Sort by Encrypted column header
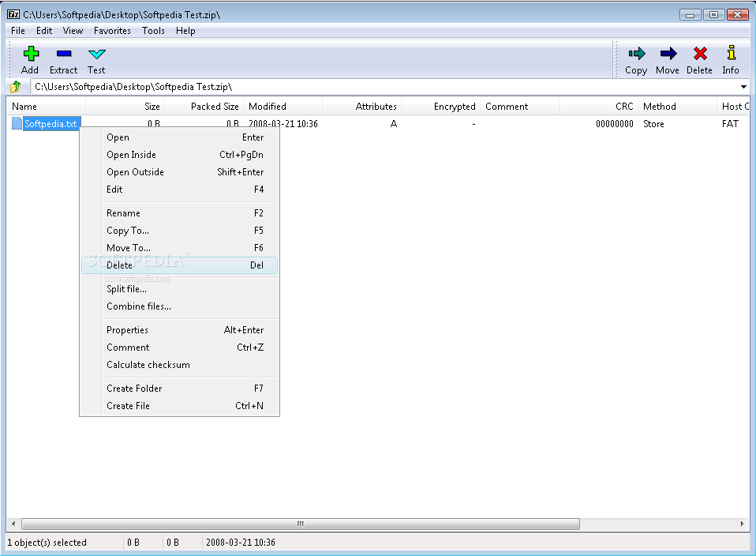The width and height of the screenshot is (756, 556). (440, 107)
